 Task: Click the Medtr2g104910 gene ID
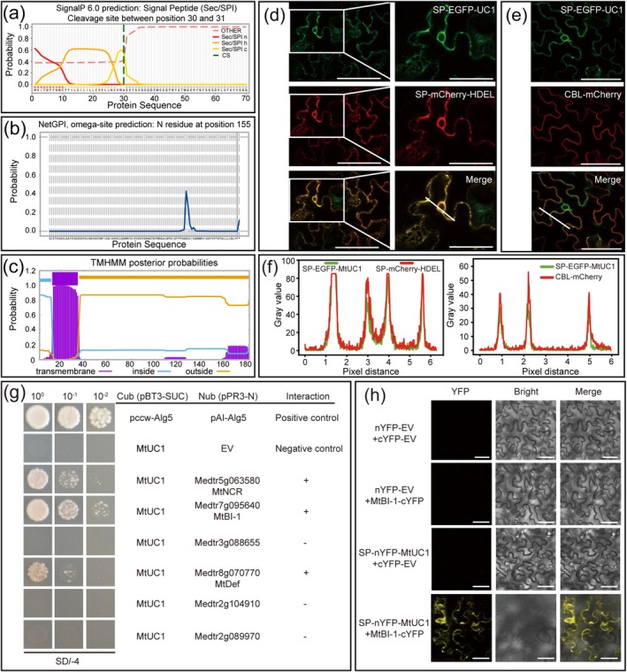coord(227,604)
